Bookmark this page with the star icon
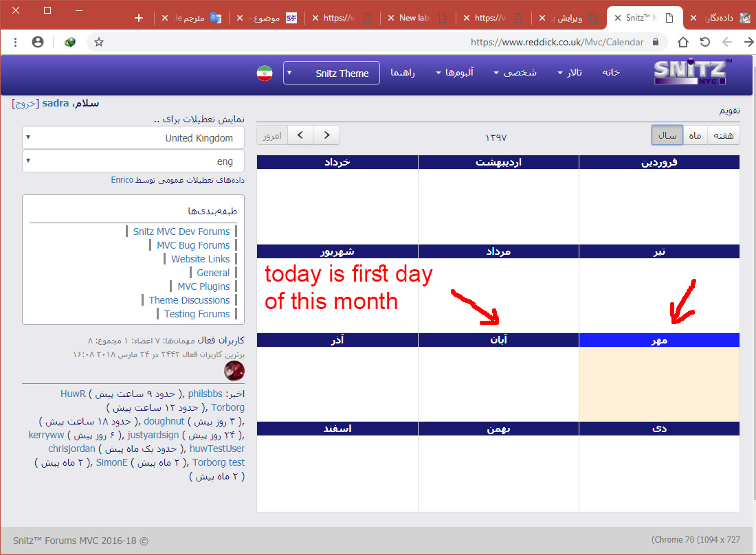This screenshot has height=555, width=756. point(99,42)
